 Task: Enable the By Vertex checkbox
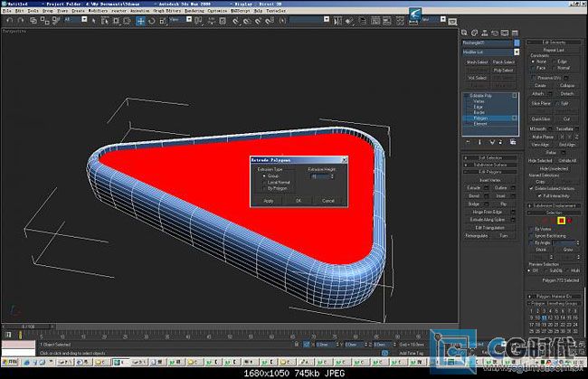point(531,229)
